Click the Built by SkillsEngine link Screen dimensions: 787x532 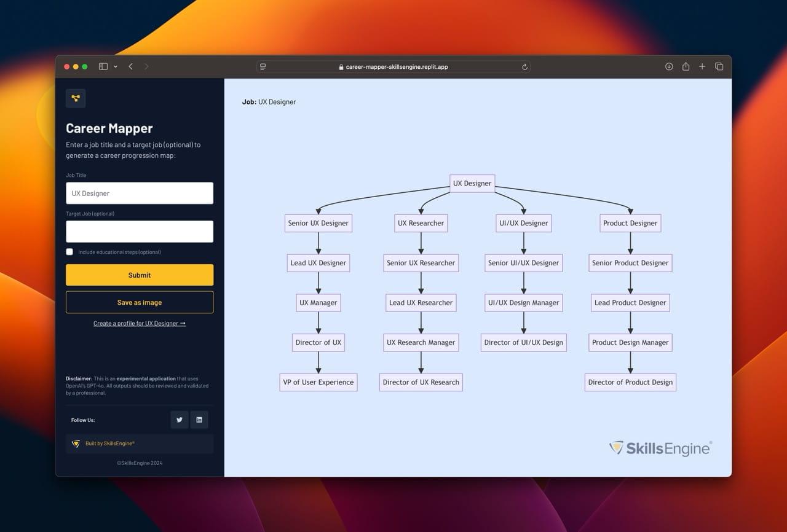tap(110, 444)
